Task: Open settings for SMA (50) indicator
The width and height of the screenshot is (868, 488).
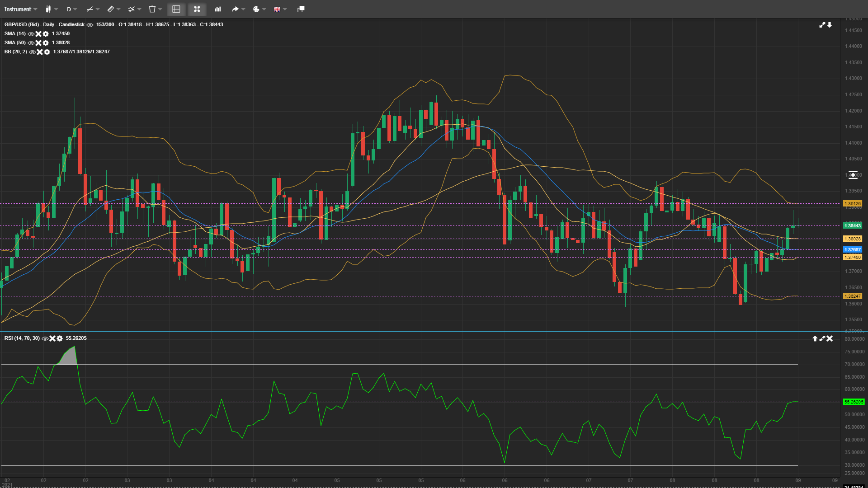Action: pyautogui.click(x=46, y=43)
